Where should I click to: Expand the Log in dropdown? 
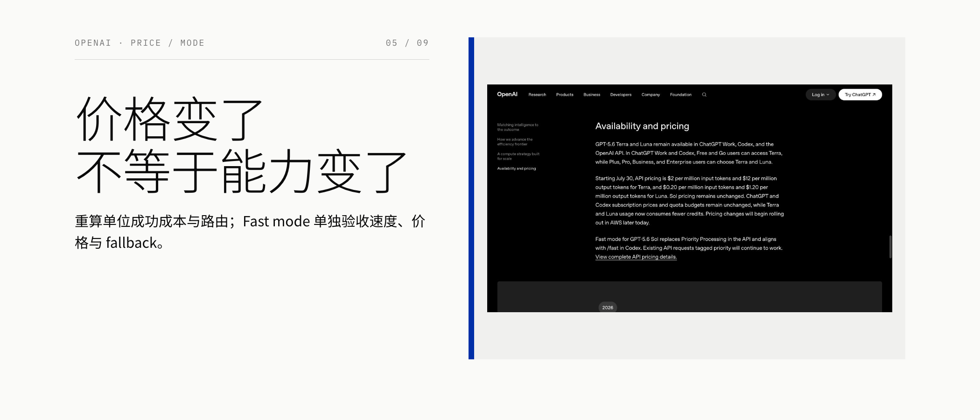820,95
